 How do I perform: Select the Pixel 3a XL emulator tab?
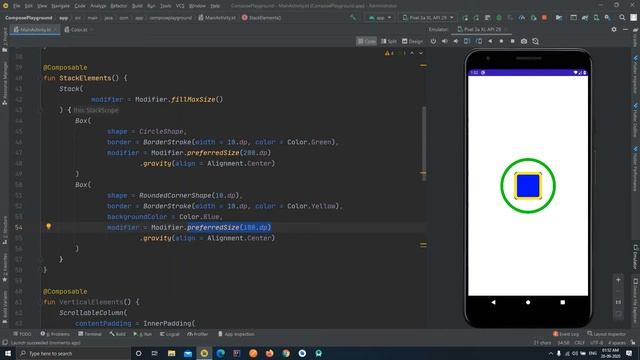coord(482,30)
